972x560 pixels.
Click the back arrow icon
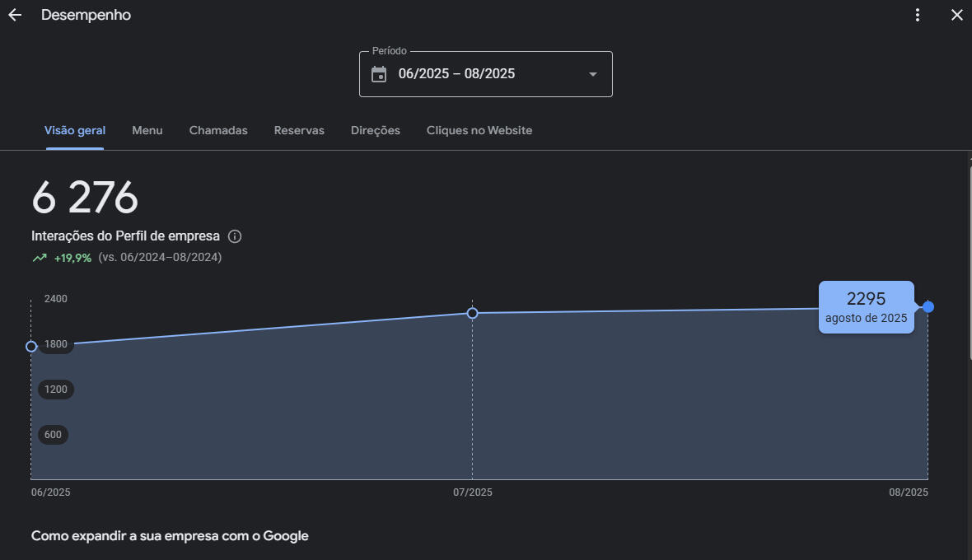pos(15,15)
